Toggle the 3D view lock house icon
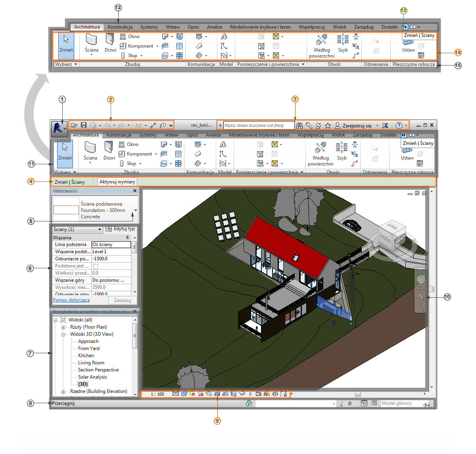 click(x=233, y=394)
